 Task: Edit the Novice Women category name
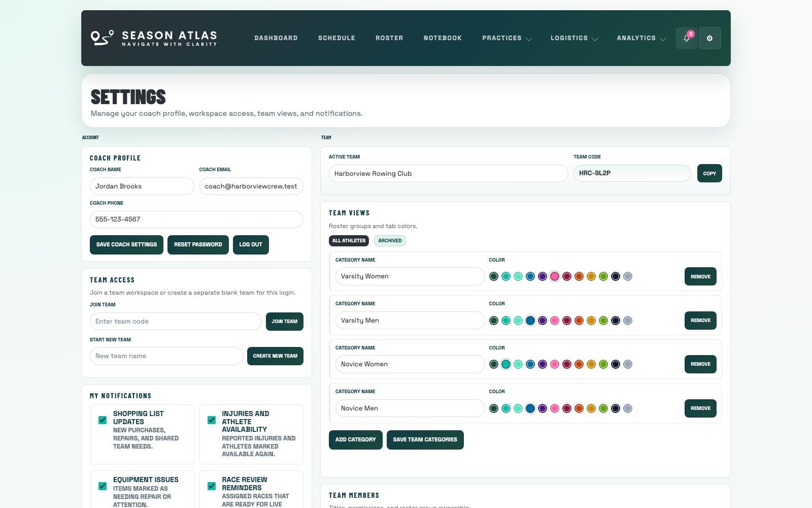pyautogui.click(x=410, y=364)
